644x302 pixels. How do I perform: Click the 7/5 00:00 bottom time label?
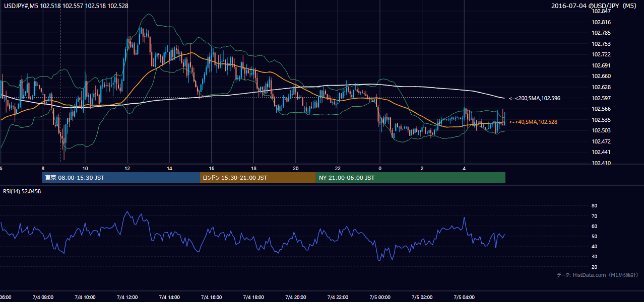379,297
